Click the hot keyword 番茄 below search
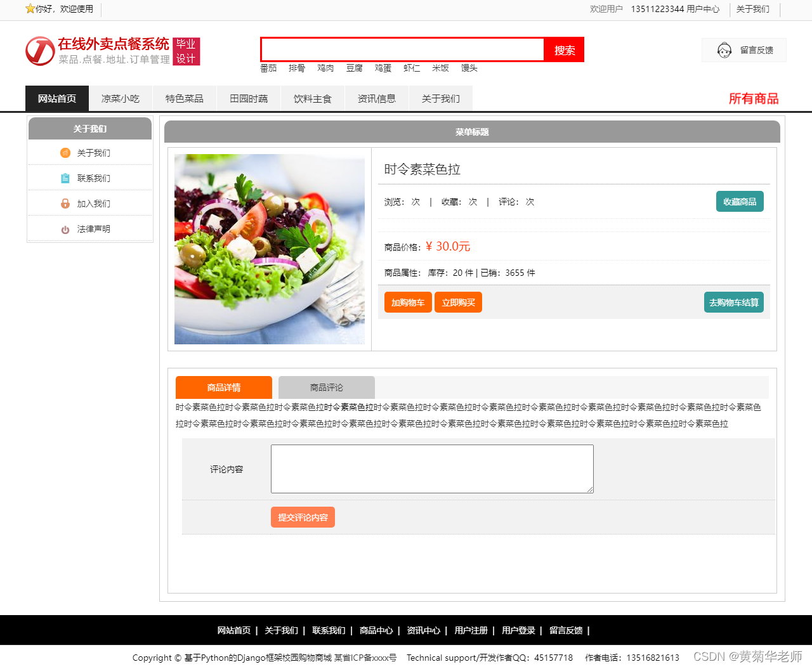Screen dimensions: 812x669 click(x=268, y=68)
